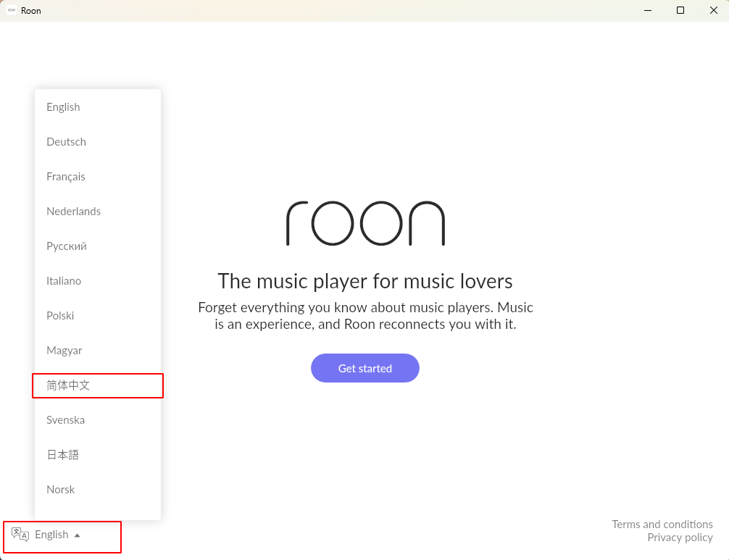The width and height of the screenshot is (729, 560).
Task: Select English from the language list
Action: click(x=98, y=107)
